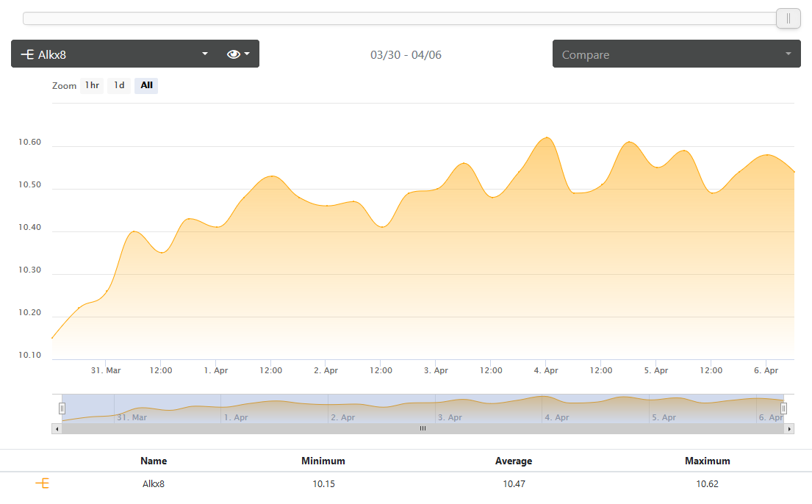The image size is (812, 504).
Task: Select the All zoom range
Action: point(146,85)
